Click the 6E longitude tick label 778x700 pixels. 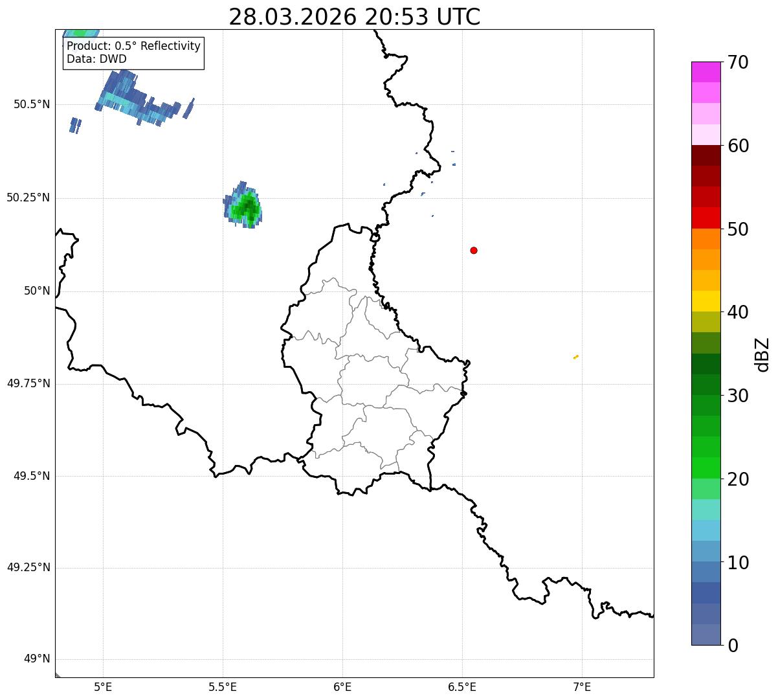[342, 687]
